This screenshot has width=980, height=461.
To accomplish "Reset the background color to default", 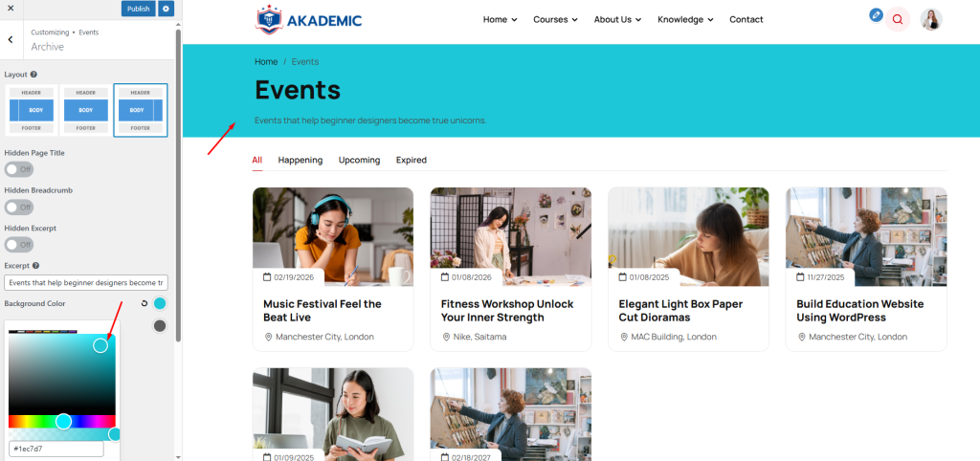I will pos(145,303).
